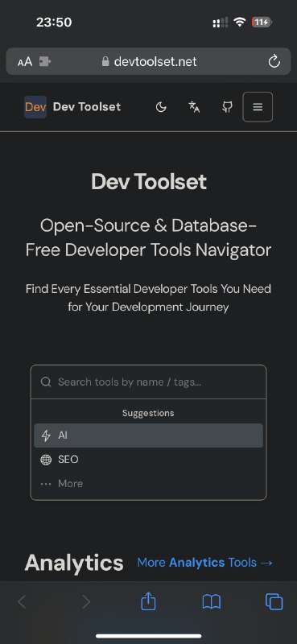
Task: Open the Safari share sheet icon
Action: (148, 601)
